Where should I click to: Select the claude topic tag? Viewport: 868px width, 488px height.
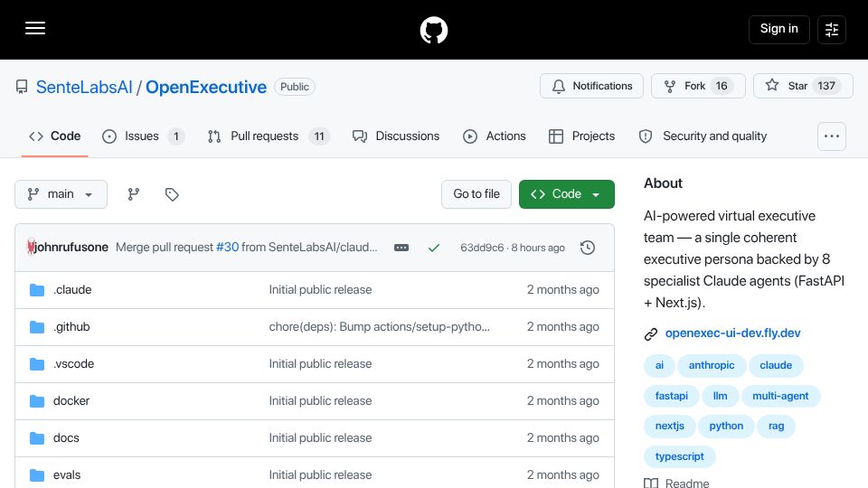click(x=776, y=365)
